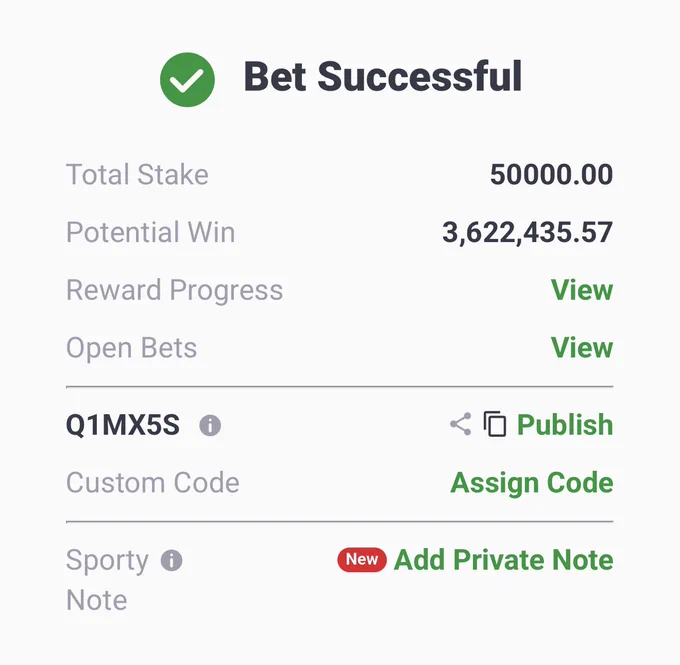Copy booking code using the copy icon
This screenshot has height=665, width=680.
(x=495, y=424)
